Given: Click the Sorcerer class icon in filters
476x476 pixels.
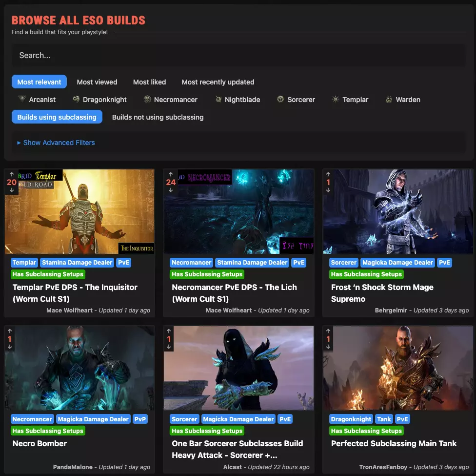Looking at the screenshot, I should click(280, 99).
